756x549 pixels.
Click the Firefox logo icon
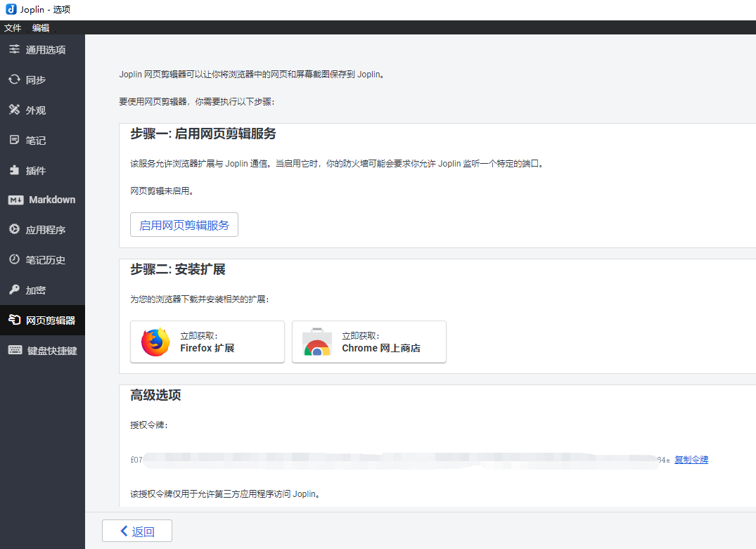click(155, 342)
